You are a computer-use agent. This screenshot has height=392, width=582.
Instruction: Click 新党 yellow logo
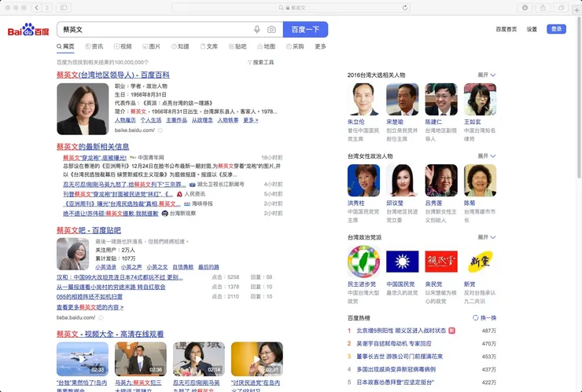[x=480, y=261]
